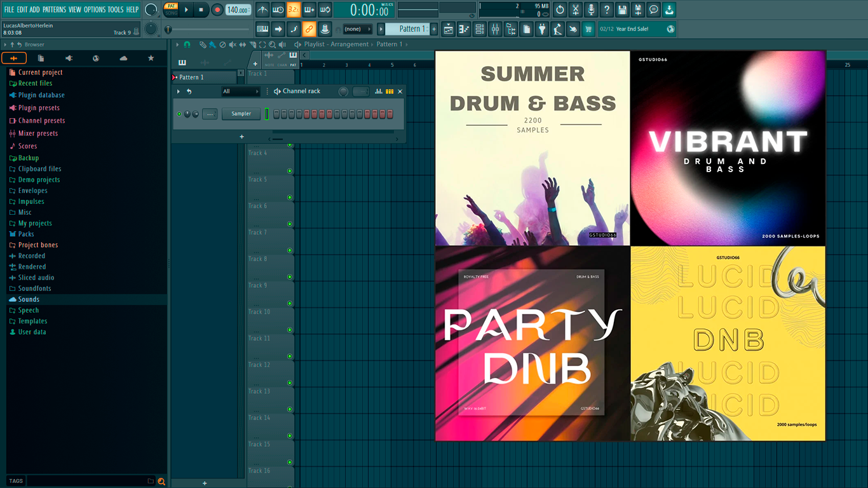The image size is (868, 488).
Task: Open the TOOLS menu
Action: [116, 10]
